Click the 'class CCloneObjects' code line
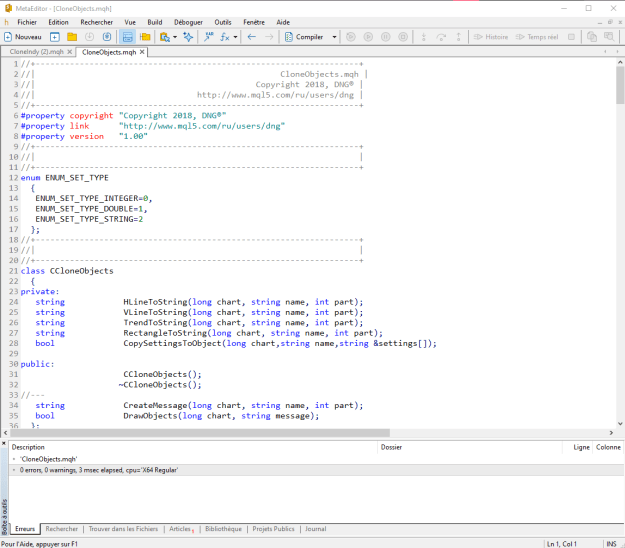625x548 pixels. (x=67, y=271)
